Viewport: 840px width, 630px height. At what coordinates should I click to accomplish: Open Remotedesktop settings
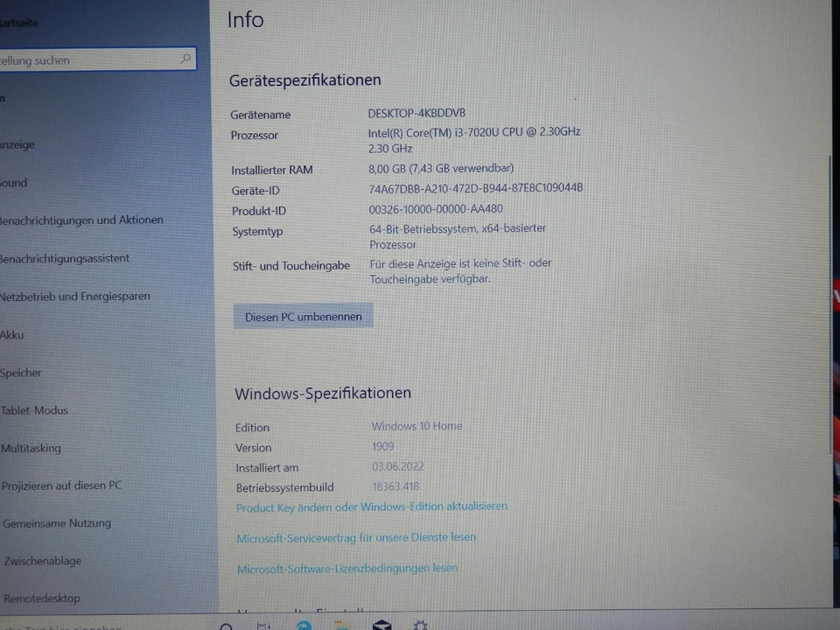click(42, 598)
